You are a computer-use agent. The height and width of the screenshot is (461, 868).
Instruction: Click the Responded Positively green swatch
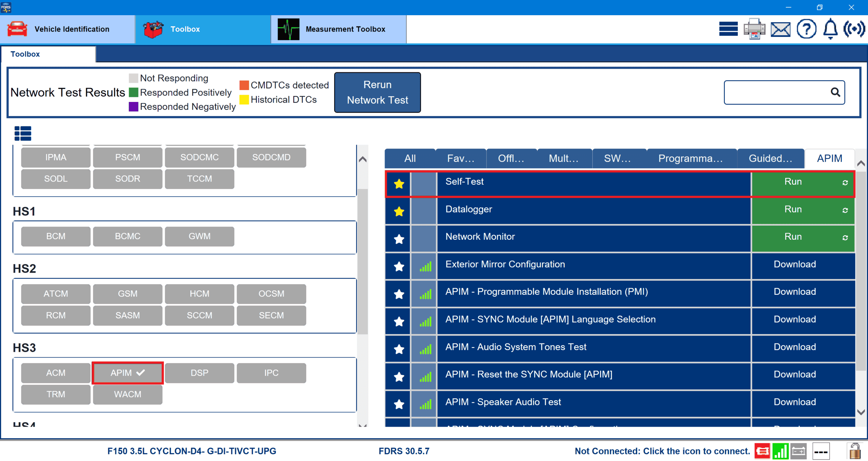click(133, 93)
